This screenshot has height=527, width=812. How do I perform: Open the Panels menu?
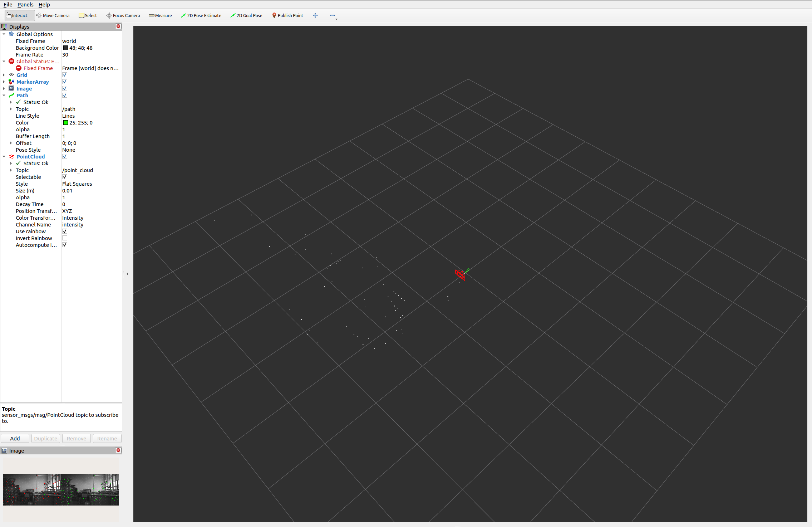25,5
